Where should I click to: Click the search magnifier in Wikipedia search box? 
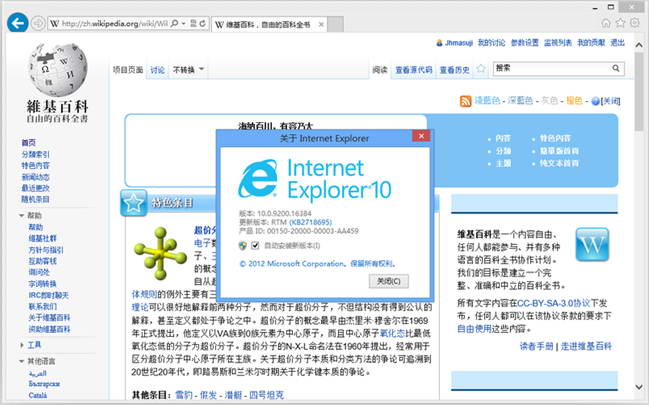pyautogui.click(x=616, y=68)
